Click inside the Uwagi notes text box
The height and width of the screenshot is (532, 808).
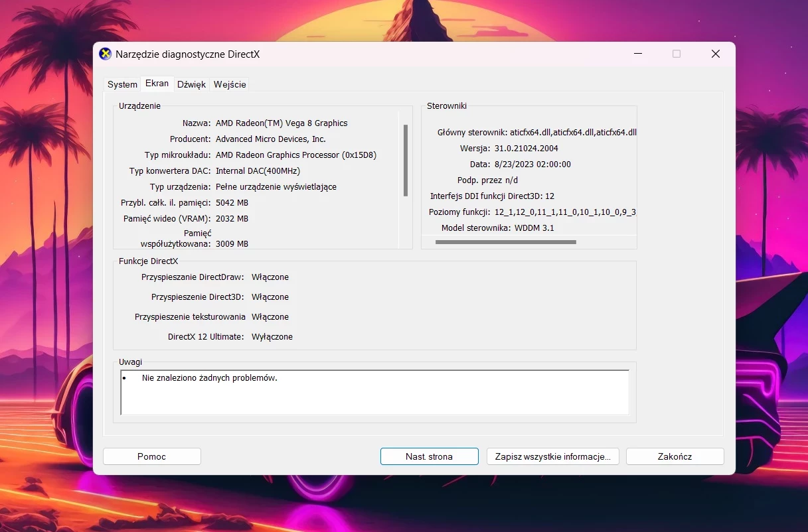(374, 393)
